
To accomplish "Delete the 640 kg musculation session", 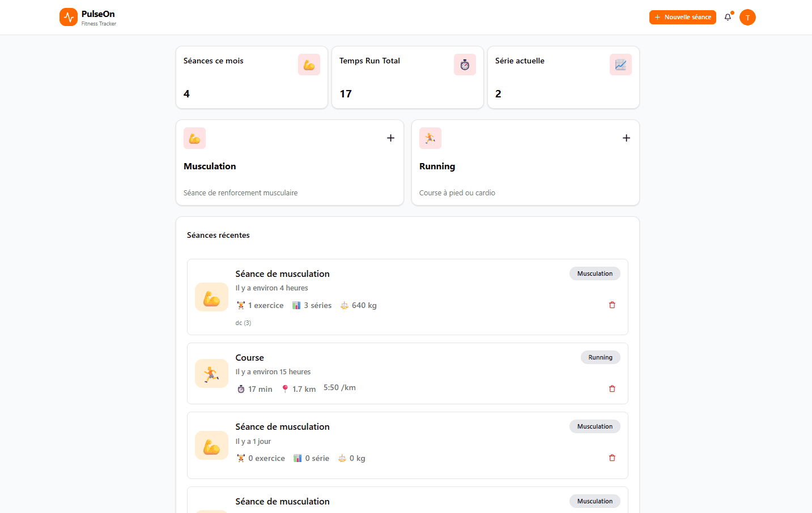I will click(x=612, y=305).
